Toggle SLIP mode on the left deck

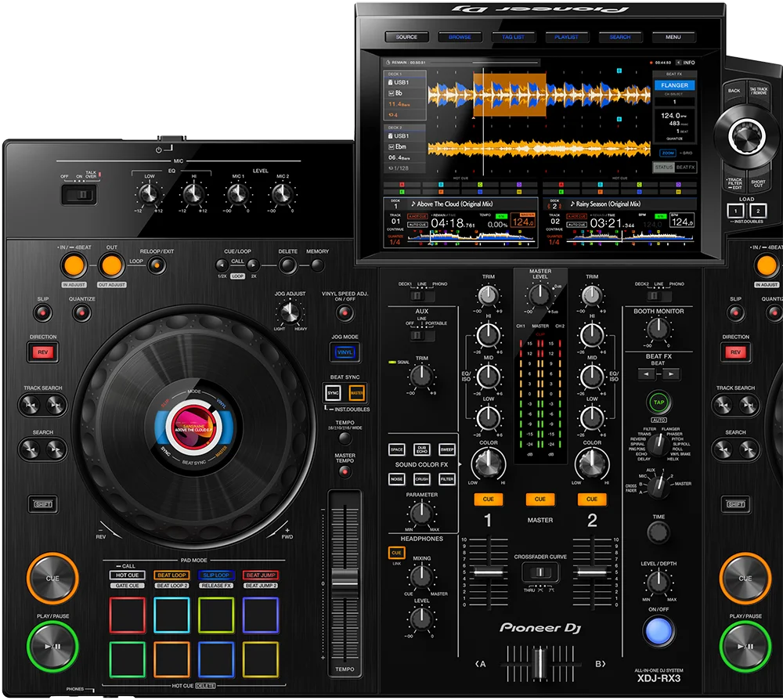click(x=42, y=313)
